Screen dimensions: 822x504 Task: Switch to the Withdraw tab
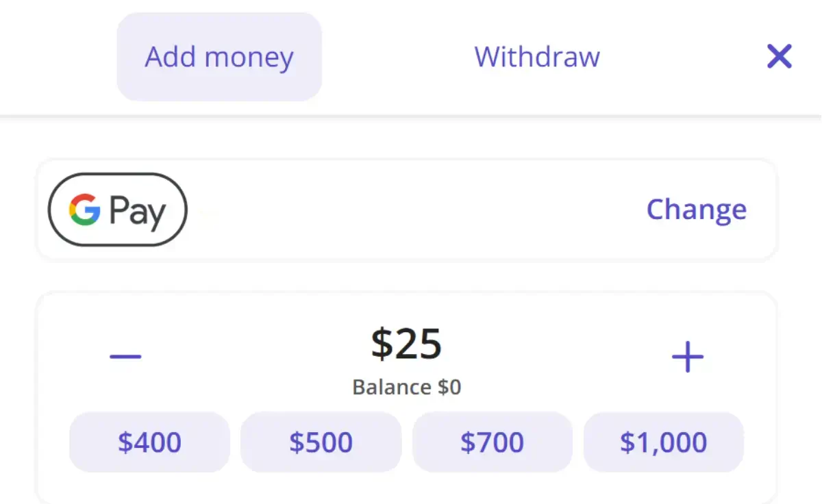(536, 57)
